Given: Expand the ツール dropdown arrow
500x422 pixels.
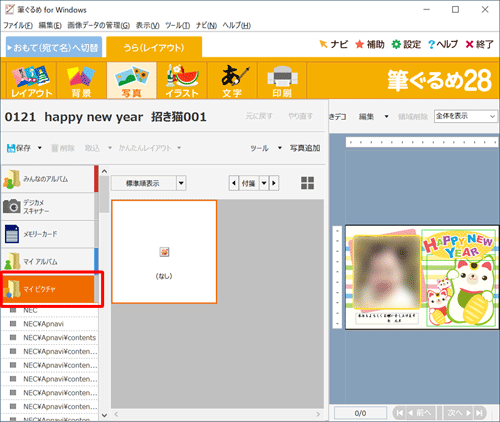Looking at the screenshot, I should [280, 148].
